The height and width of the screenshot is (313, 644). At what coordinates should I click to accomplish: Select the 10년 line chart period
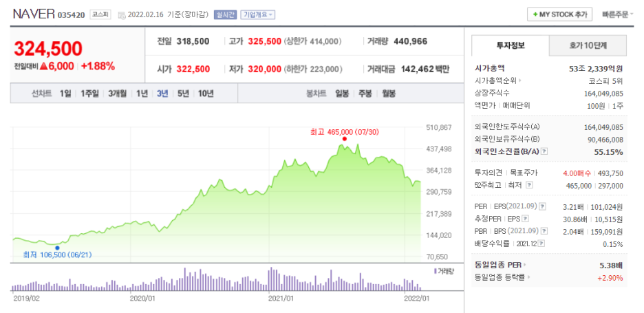[206, 94]
